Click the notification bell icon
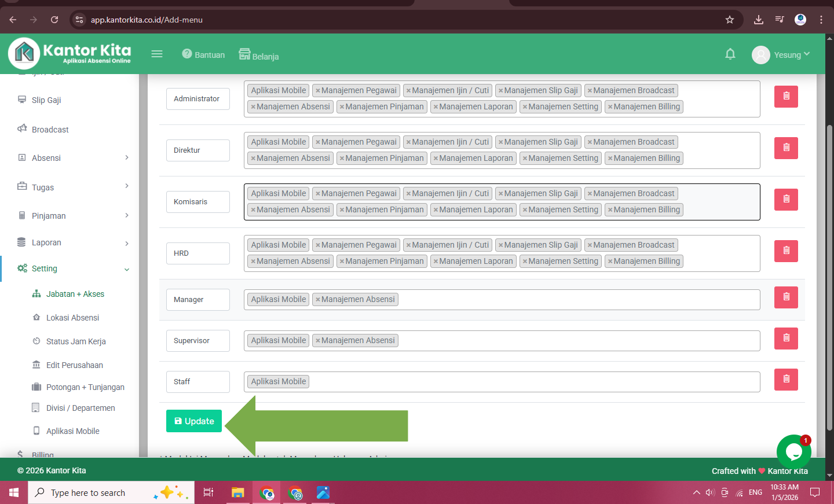The height and width of the screenshot is (504, 834). (730, 54)
